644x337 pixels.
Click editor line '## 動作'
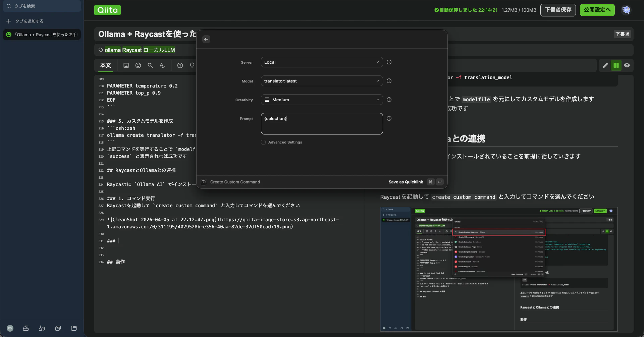(x=116, y=262)
